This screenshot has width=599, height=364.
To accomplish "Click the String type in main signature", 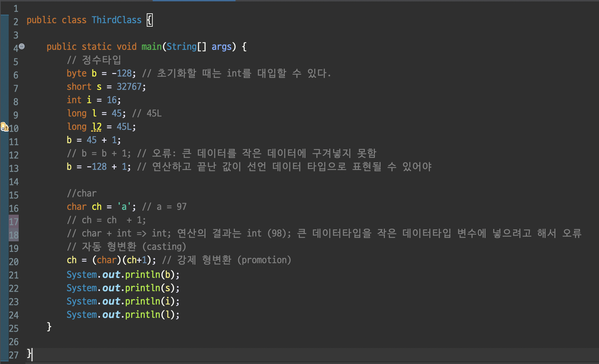I will pyautogui.click(x=182, y=47).
